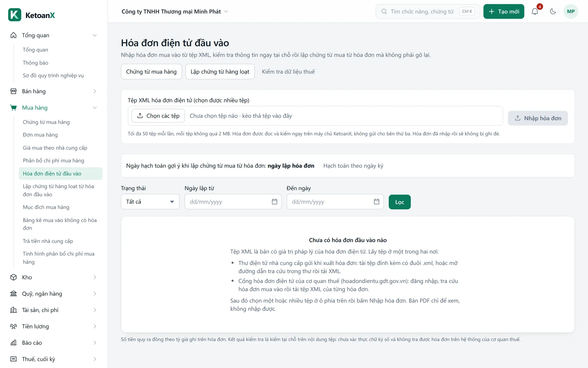
Task: Toggle dark mode moon icon
Action: pos(553,11)
